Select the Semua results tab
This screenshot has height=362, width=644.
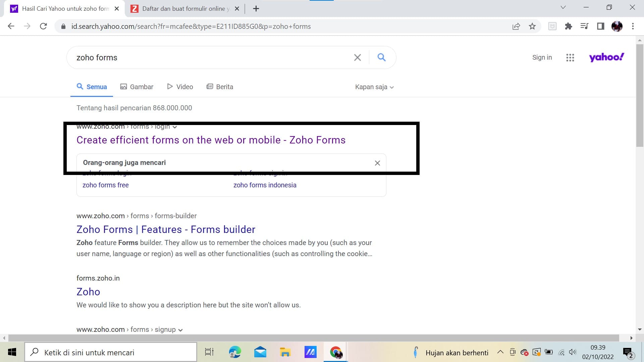point(92,87)
